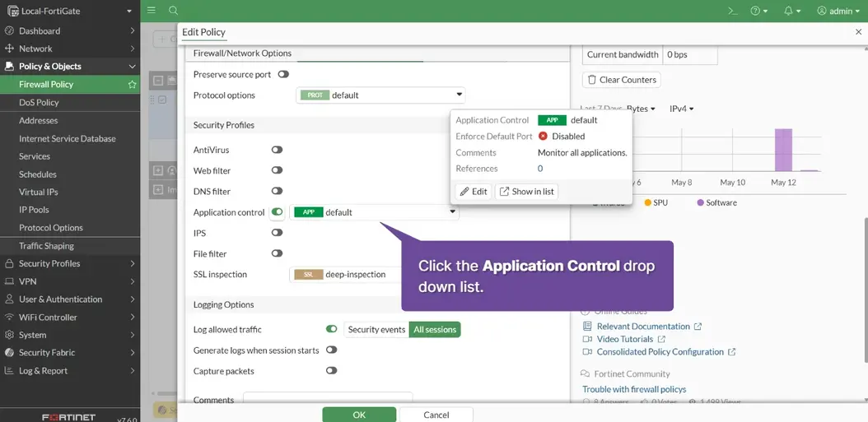Disable the Application control toggle
Viewport: 868px width, 422px height.
[x=277, y=212]
